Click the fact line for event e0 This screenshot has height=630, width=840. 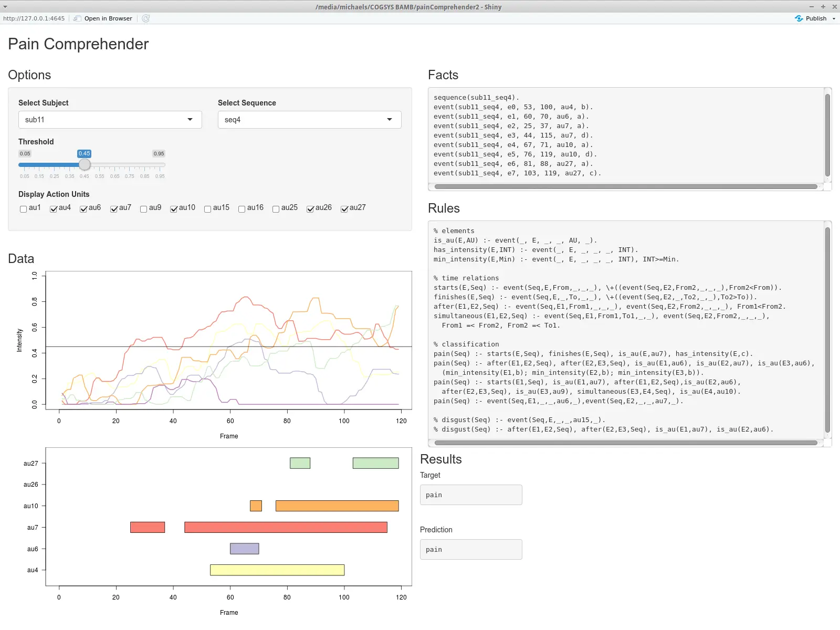(513, 107)
